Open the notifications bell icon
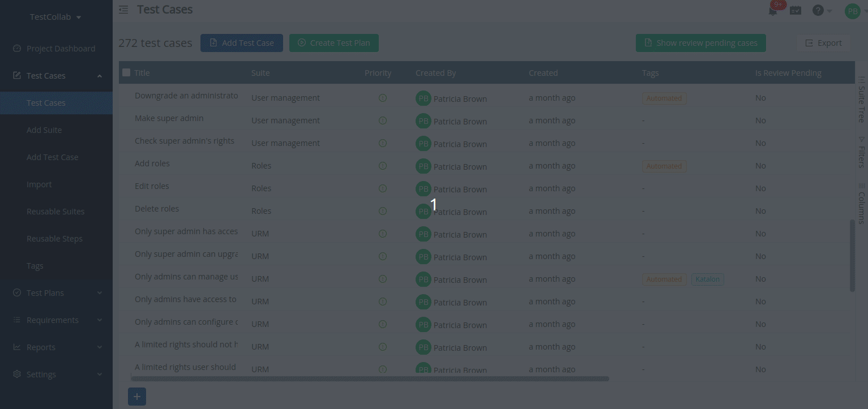Viewport: 868px width, 409px height. click(x=773, y=11)
